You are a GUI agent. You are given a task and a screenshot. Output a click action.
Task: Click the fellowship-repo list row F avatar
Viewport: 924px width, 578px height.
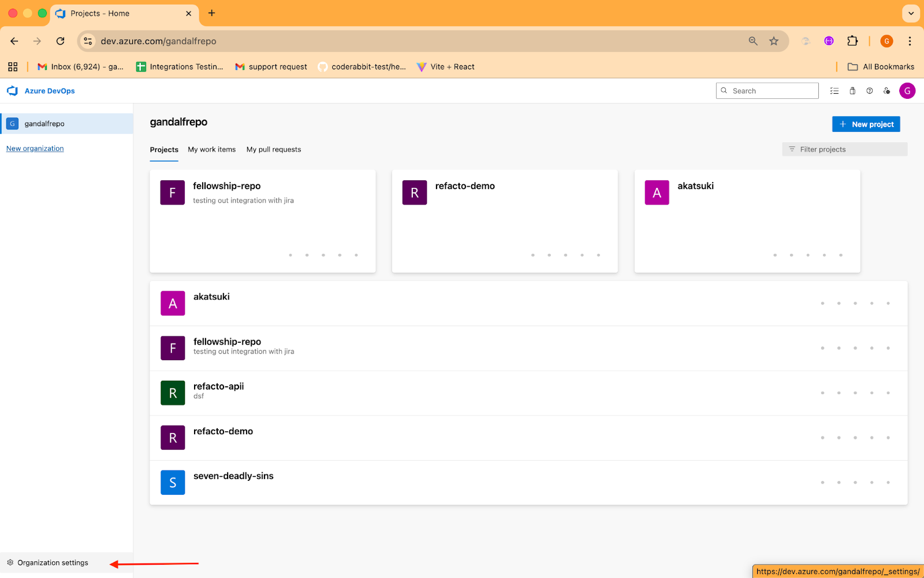pos(173,348)
